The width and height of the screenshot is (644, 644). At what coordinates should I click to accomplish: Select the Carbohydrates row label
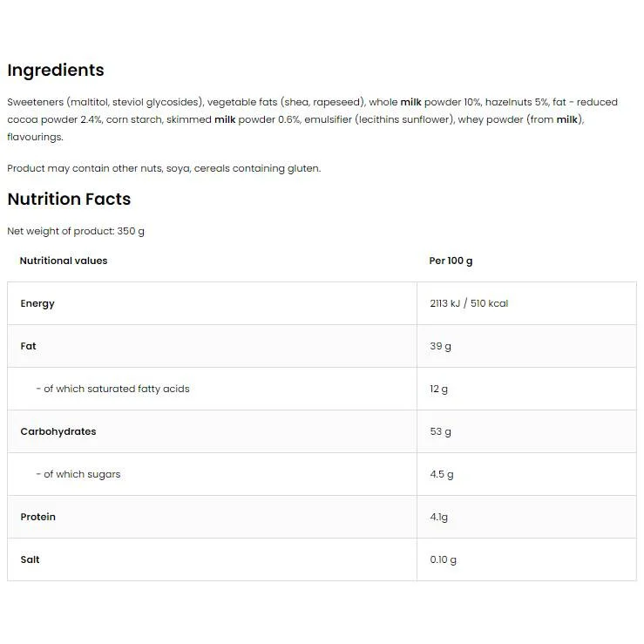[58, 431]
